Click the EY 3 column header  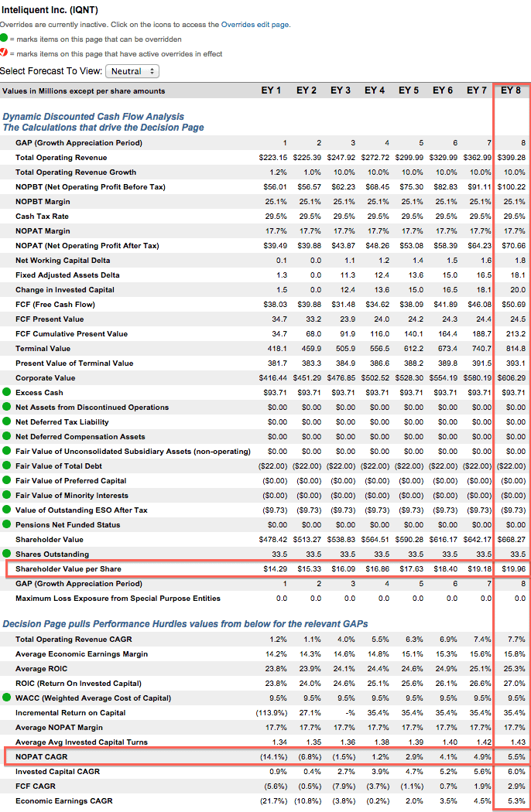(341, 90)
